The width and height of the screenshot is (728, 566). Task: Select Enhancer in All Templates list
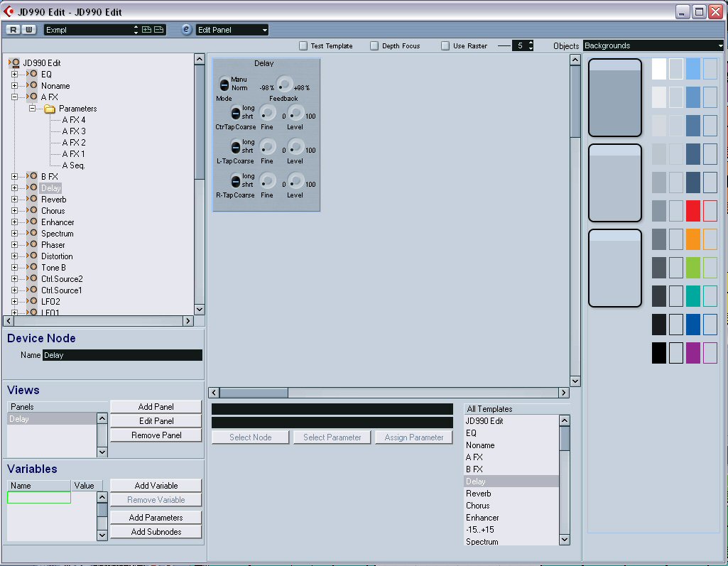[x=511, y=518]
